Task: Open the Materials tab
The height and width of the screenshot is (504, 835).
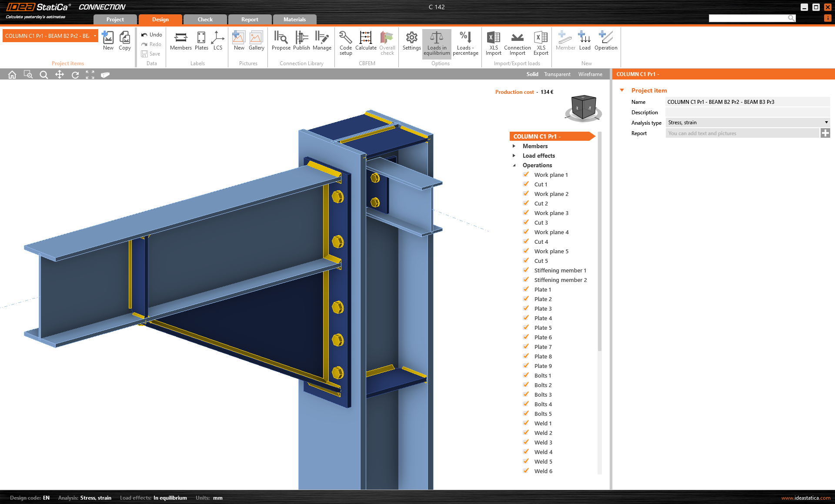Action: pos(294,19)
